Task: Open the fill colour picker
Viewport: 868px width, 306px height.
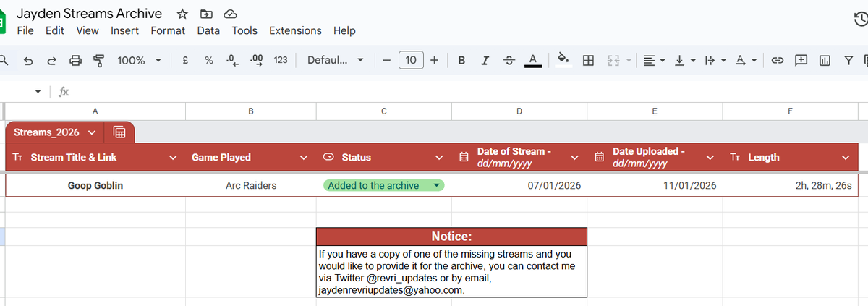Action: [x=564, y=61]
